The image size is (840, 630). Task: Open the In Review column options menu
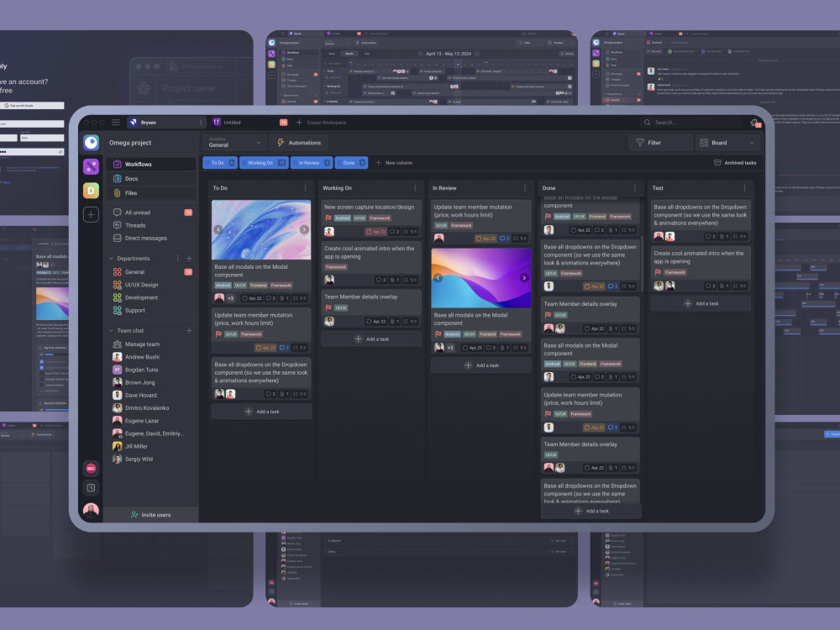click(525, 188)
